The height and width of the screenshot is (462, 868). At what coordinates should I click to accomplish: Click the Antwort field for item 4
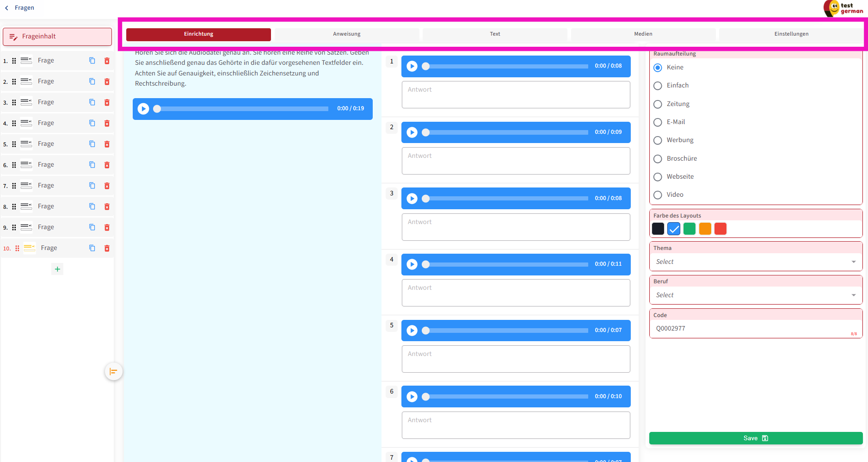[516, 293]
